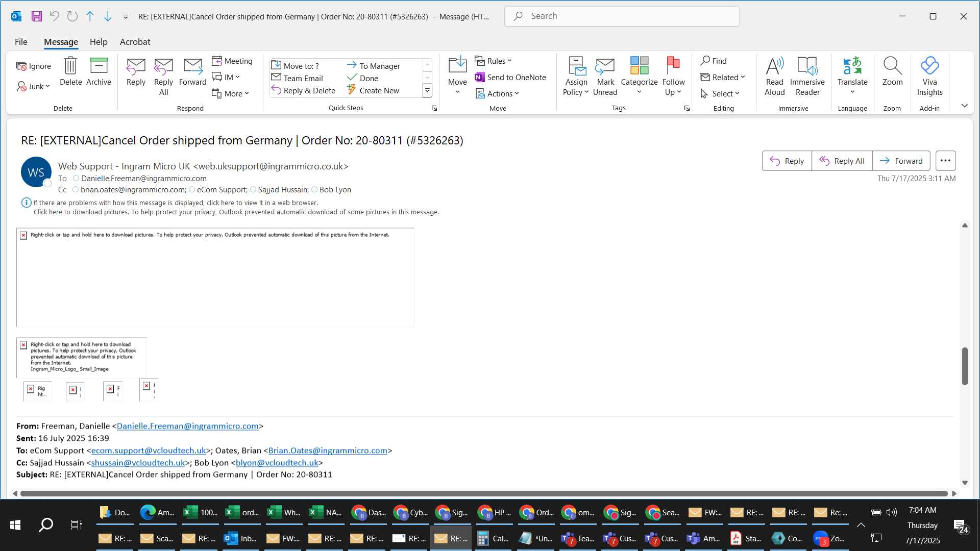Open Immersive Reader view
This screenshot has height=551, width=980.
point(807,77)
